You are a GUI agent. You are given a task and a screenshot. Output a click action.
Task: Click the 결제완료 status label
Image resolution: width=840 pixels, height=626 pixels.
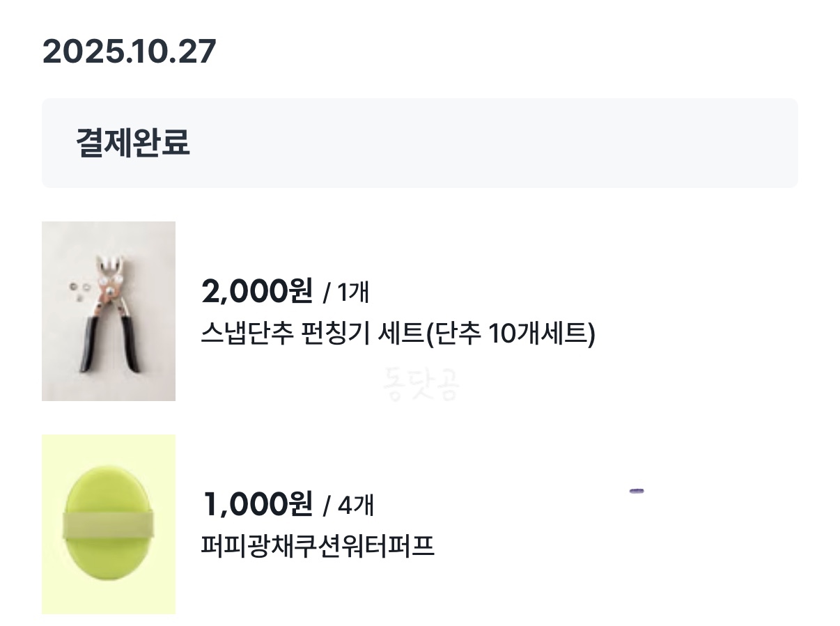click(x=132, y=143)
